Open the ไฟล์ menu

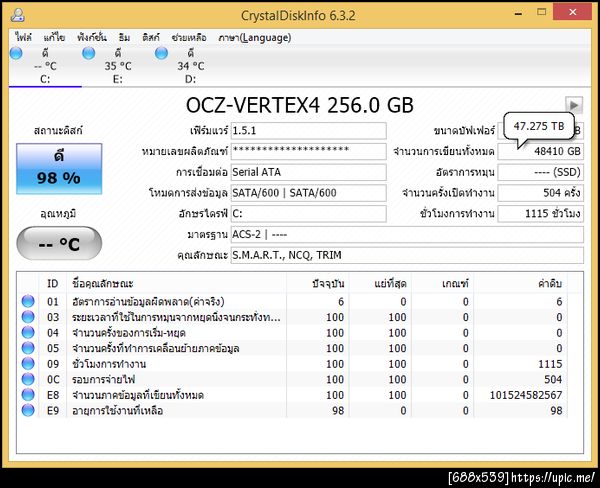(x=23, y=38)
